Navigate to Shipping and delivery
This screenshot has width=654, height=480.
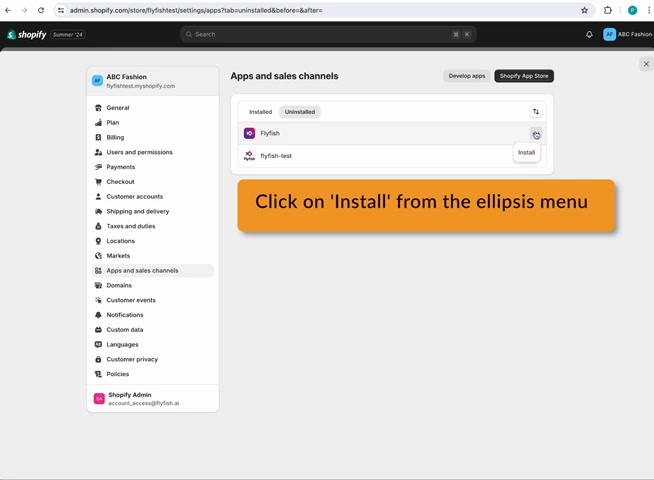(x=137, y=211)
